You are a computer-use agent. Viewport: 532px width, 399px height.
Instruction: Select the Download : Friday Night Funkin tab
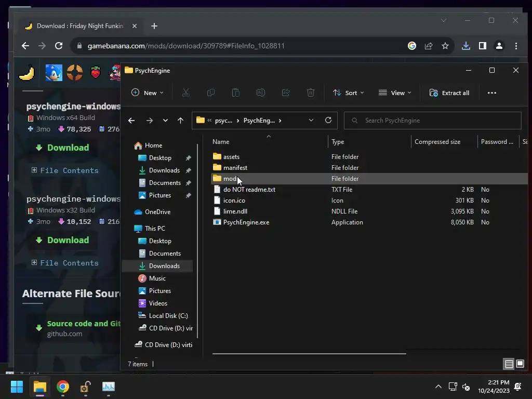point(80,26)
